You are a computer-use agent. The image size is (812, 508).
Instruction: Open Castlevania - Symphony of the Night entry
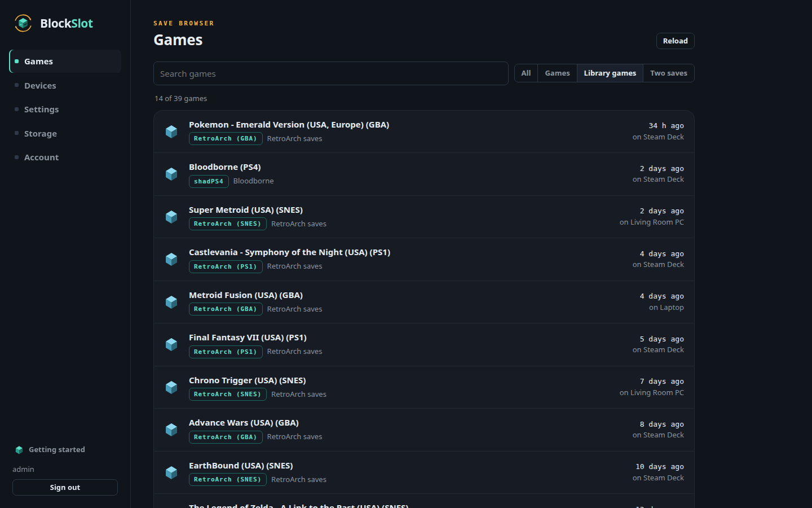click(x=424, y=260)
